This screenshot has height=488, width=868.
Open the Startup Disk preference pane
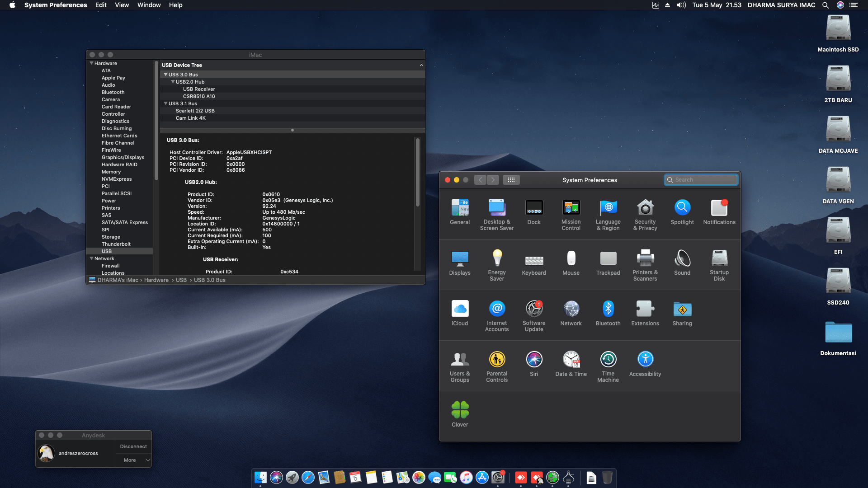pos(719,265)
